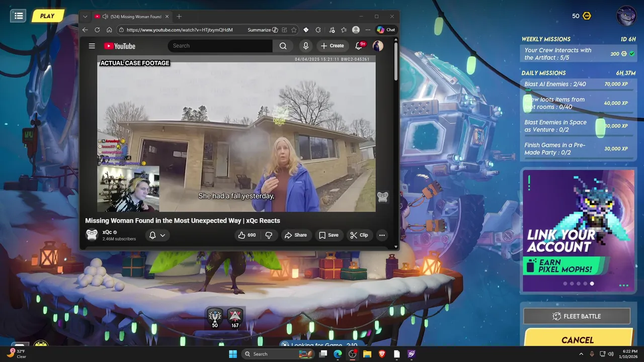Select the red badge showing 167
644x362 pixels.
[235, 318]
